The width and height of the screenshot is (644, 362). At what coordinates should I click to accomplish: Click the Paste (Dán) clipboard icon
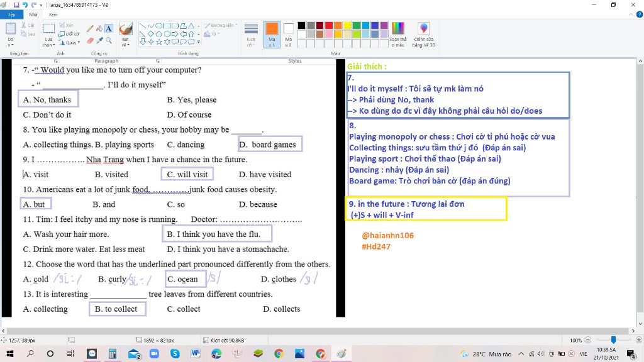tap(11, 29)
